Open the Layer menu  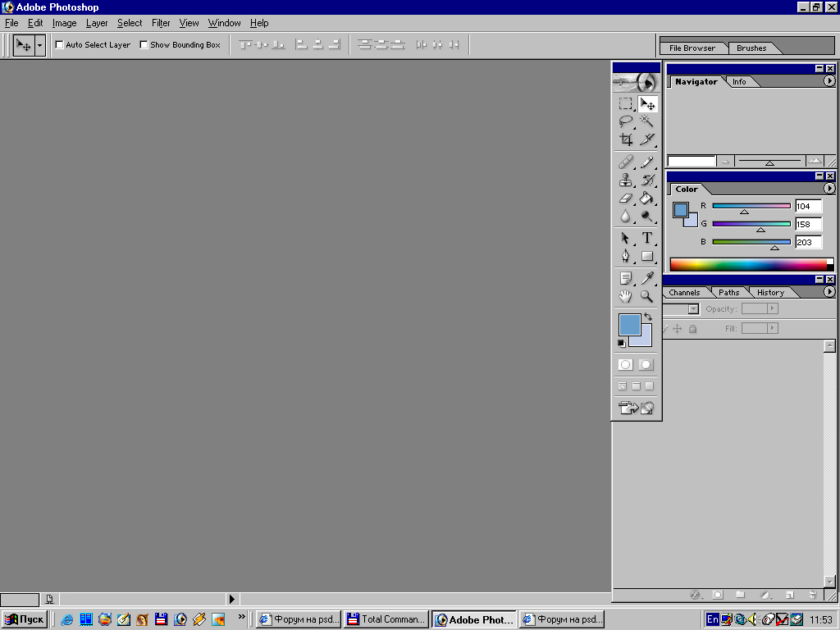(97, 23)
